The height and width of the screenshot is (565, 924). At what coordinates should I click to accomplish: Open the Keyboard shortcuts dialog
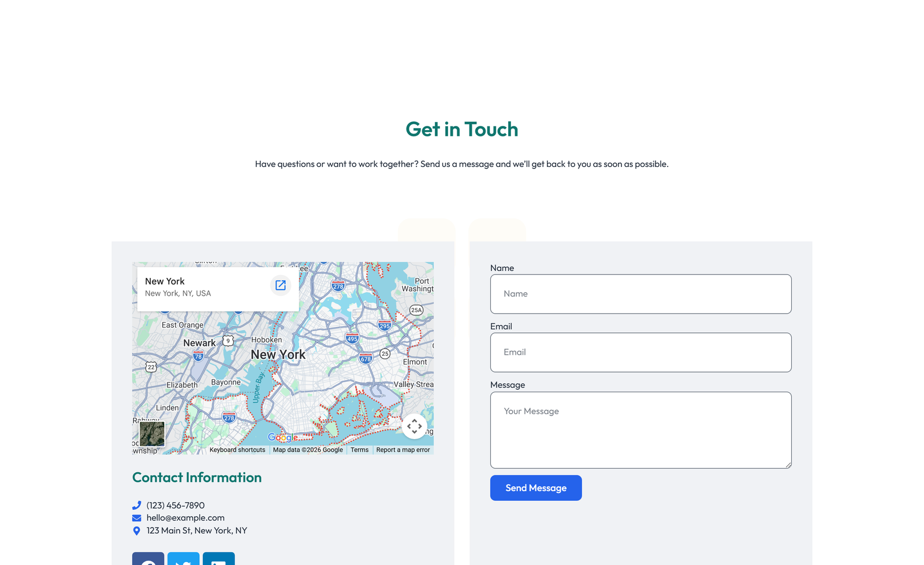tap(237, 449)
